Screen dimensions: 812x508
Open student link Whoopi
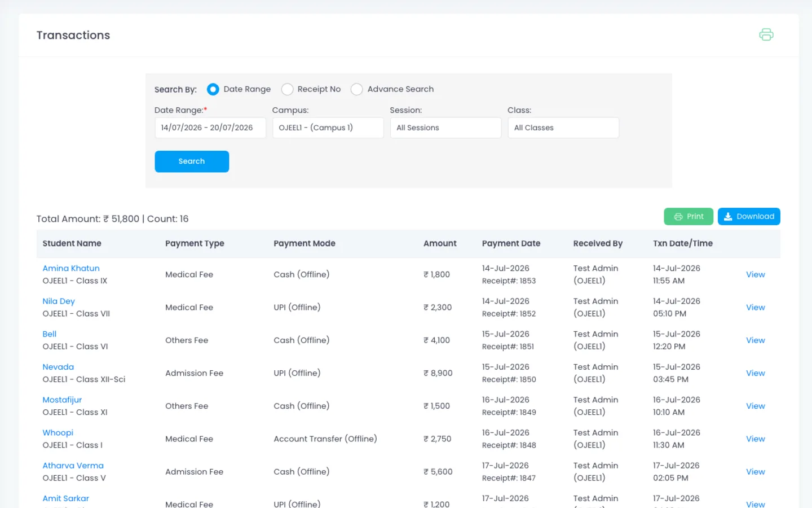tap(58, 433)
